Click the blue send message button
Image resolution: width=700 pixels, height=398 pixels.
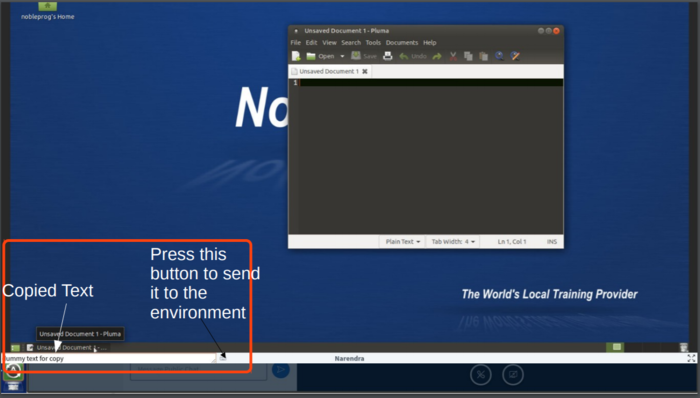[x=281, y=369]
